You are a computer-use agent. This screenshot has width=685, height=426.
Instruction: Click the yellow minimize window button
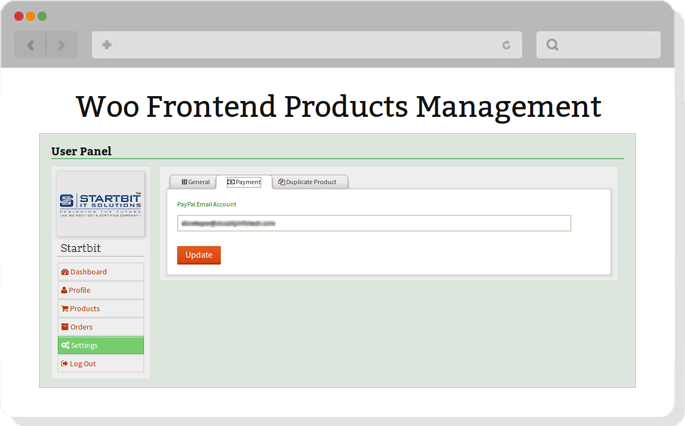[x=30, y=16]
